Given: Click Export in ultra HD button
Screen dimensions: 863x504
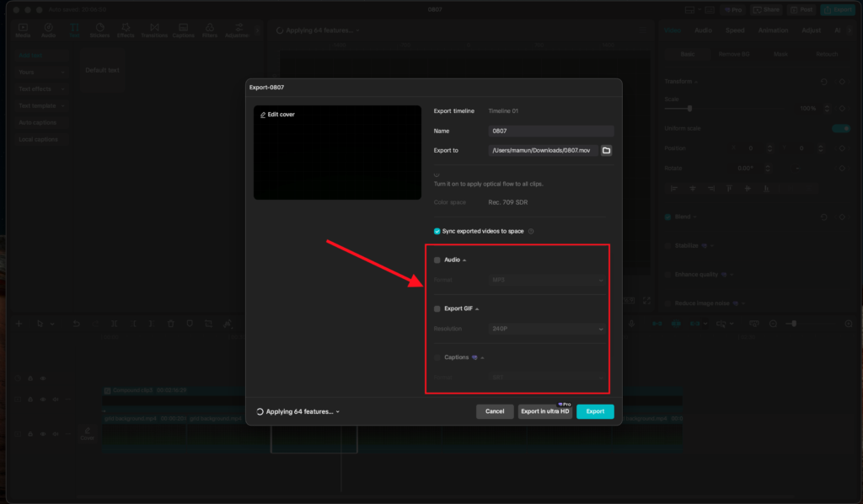Looking at the screenshot, I should 545,411.
